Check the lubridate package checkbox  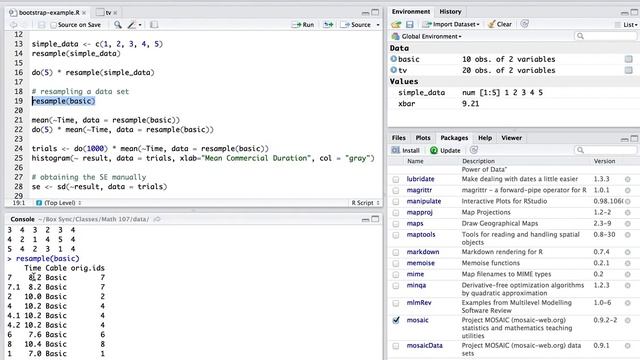396,179
